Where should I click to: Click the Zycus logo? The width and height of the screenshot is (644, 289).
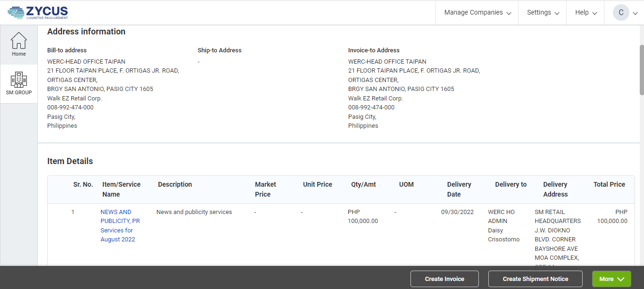click(38, 12)
